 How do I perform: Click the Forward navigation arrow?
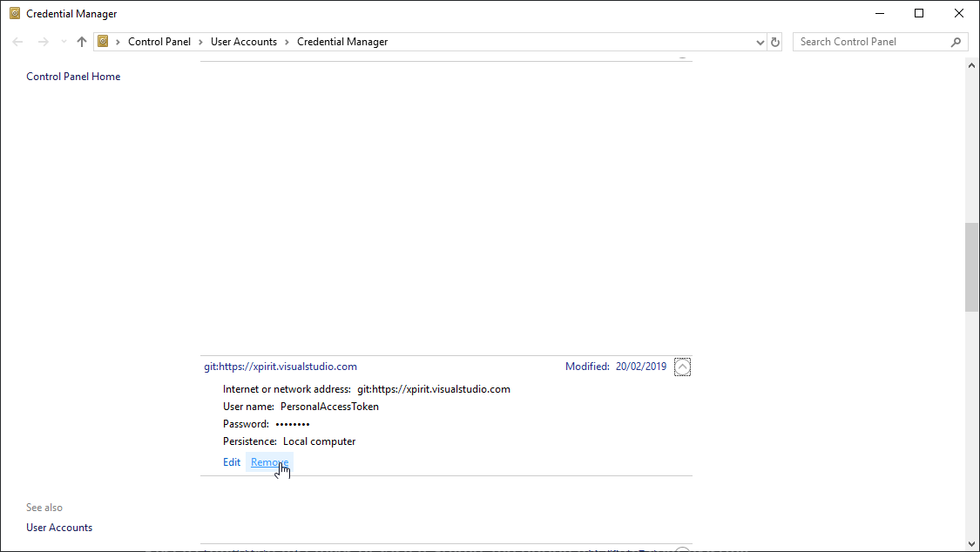click(x=44, y=42)
